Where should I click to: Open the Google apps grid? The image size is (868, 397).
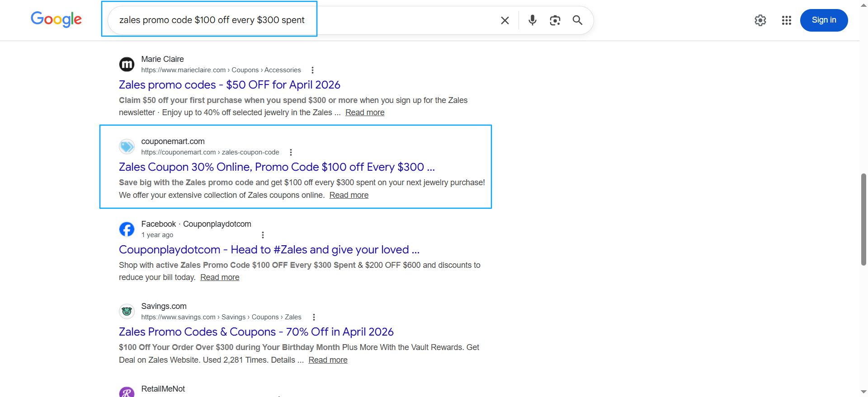[x=787, y=20]
